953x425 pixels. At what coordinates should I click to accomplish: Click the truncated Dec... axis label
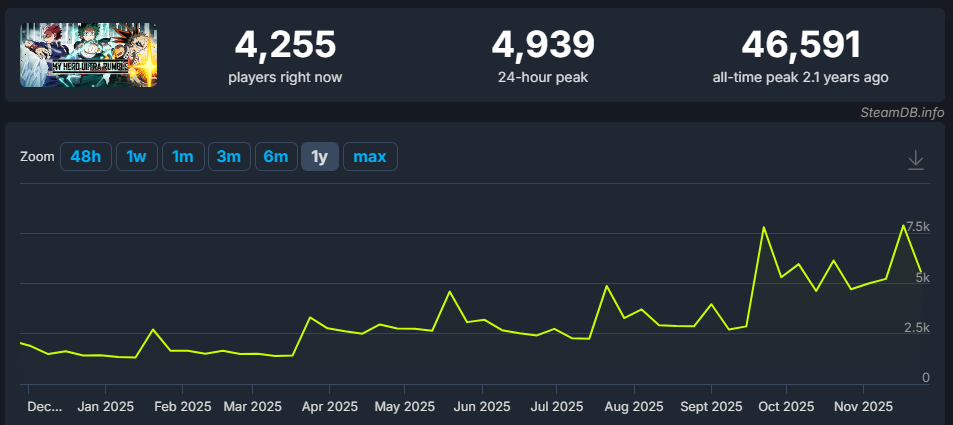click(45, 406)
